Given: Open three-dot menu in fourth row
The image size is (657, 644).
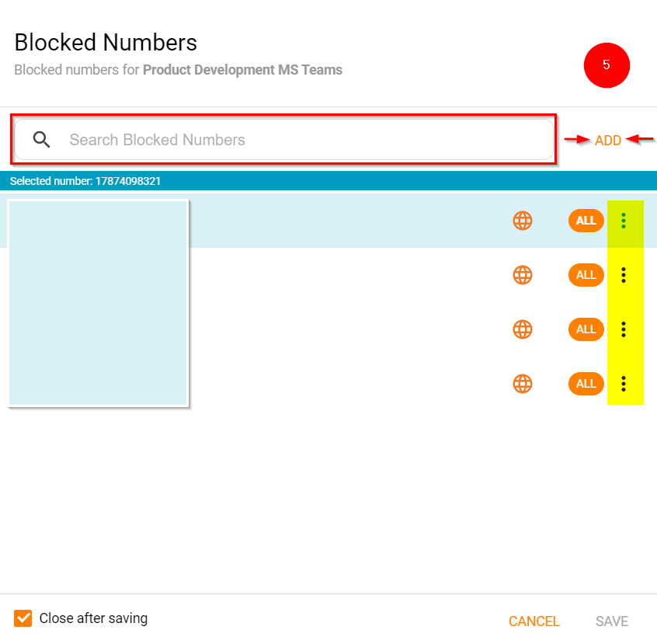Looking at the screenshot, I should [x=624, y=384].
